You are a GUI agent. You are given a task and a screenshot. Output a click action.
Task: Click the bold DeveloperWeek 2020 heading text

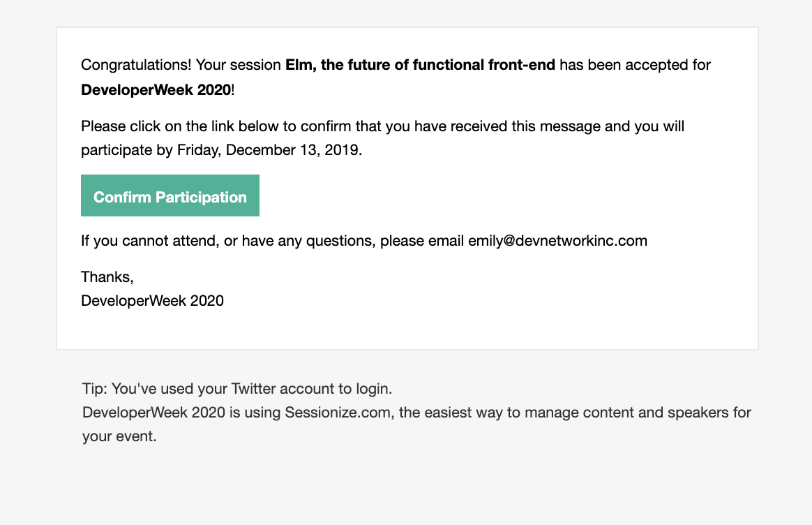[x=156, y=89]
